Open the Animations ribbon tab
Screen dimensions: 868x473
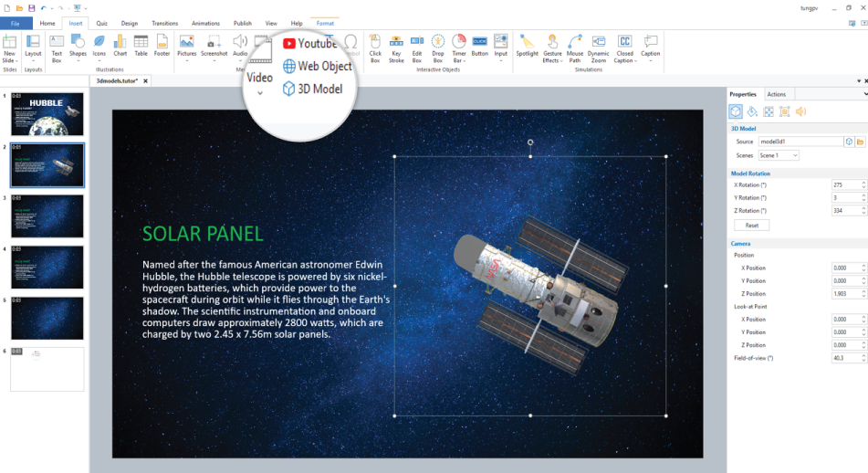pos(205,23)
